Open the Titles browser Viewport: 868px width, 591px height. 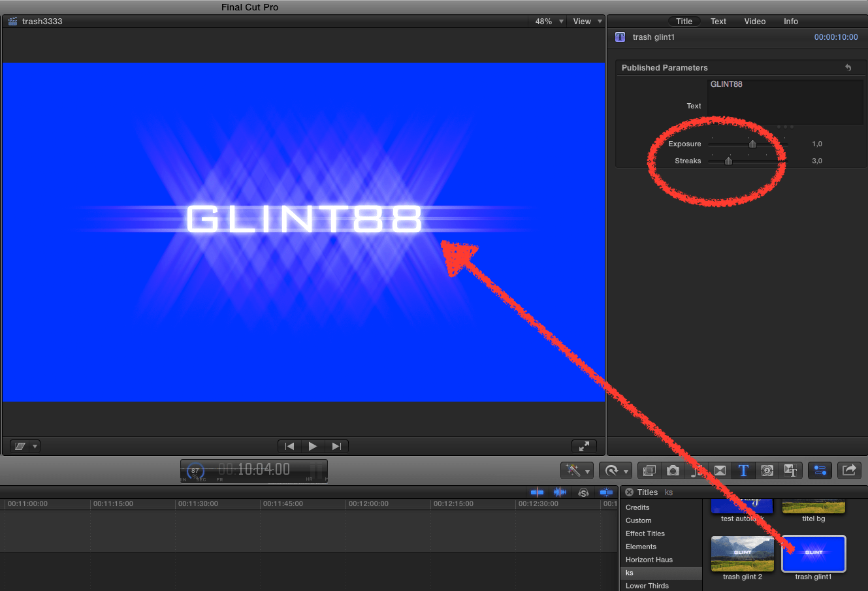point(743,470)
